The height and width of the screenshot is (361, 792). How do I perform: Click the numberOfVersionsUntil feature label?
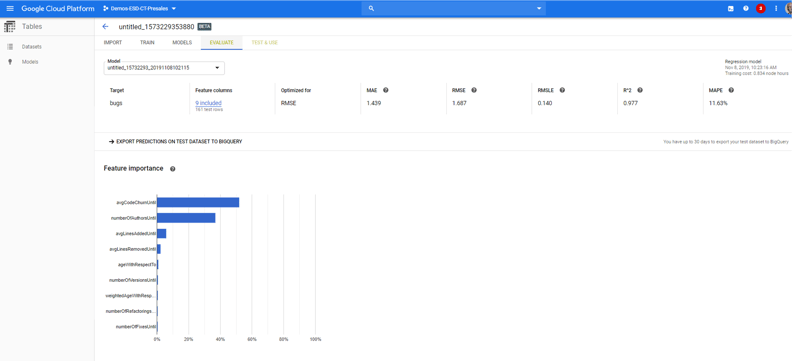tap(132, 280)
